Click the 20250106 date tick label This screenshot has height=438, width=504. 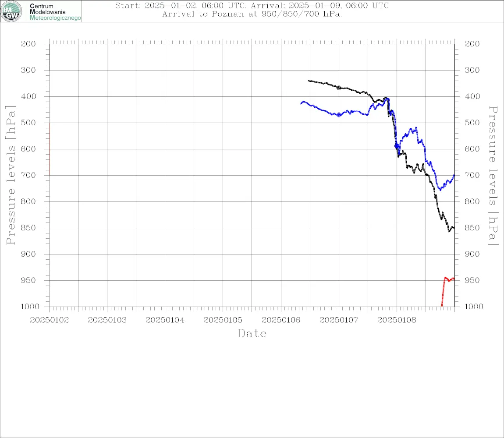pos(281,320)
